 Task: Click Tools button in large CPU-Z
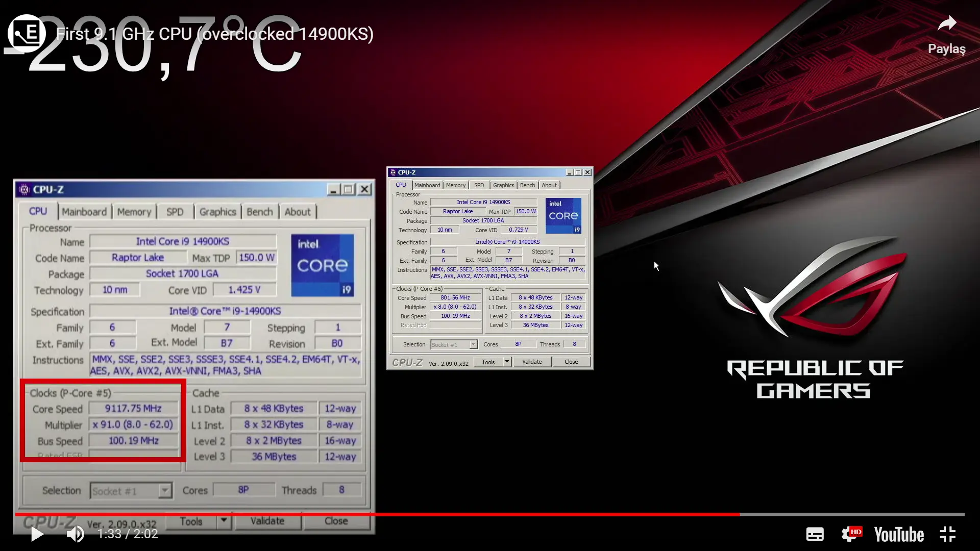pos(191,521)
